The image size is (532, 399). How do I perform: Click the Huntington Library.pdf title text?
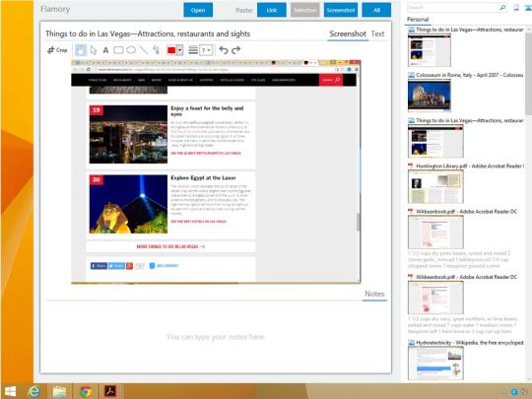coord(470,166)
